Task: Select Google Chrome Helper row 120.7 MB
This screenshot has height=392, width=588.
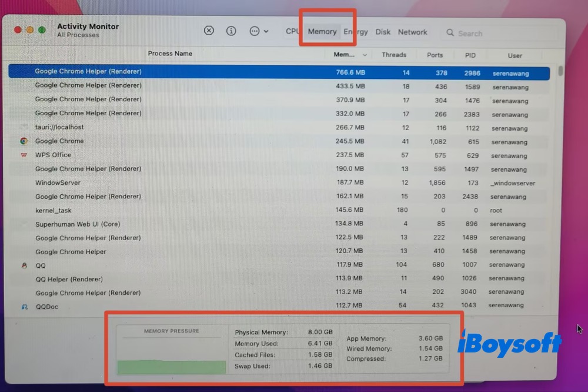Action: 279,251
